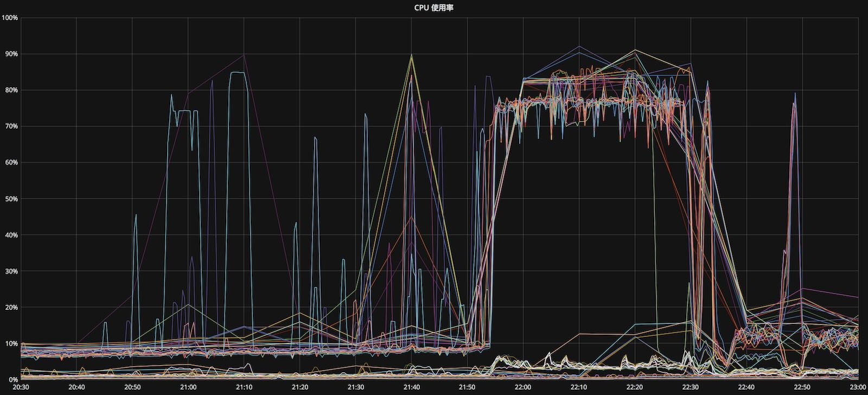Viewport: 868px width, 395px height.
Task: Select the 22:00 time axis label
Action: click(524, 387)
